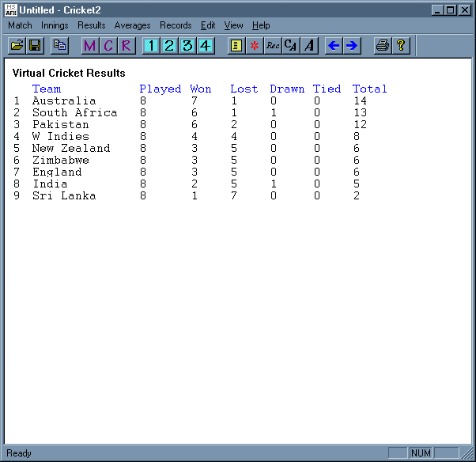Click the Copy toolbar icon

coord(59,46)
